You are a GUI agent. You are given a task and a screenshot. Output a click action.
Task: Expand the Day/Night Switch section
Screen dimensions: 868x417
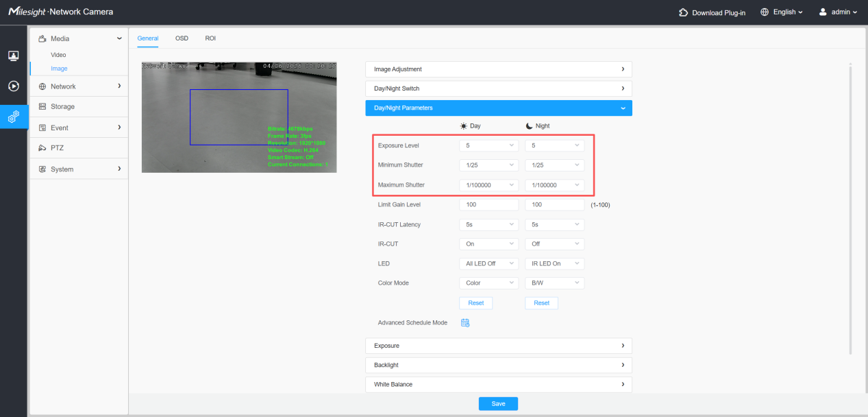click(499, 88)
